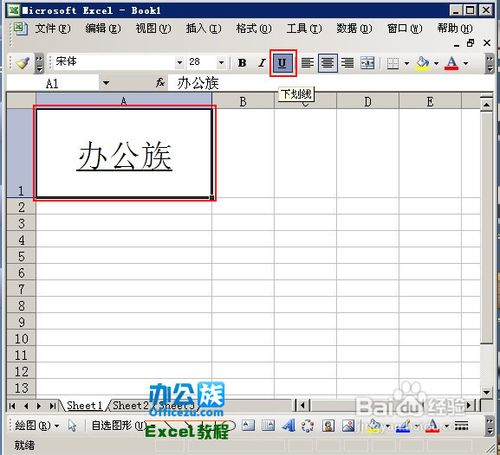Go to last sheet tab arrow
The image size is (500, 455).
(52, 406)
